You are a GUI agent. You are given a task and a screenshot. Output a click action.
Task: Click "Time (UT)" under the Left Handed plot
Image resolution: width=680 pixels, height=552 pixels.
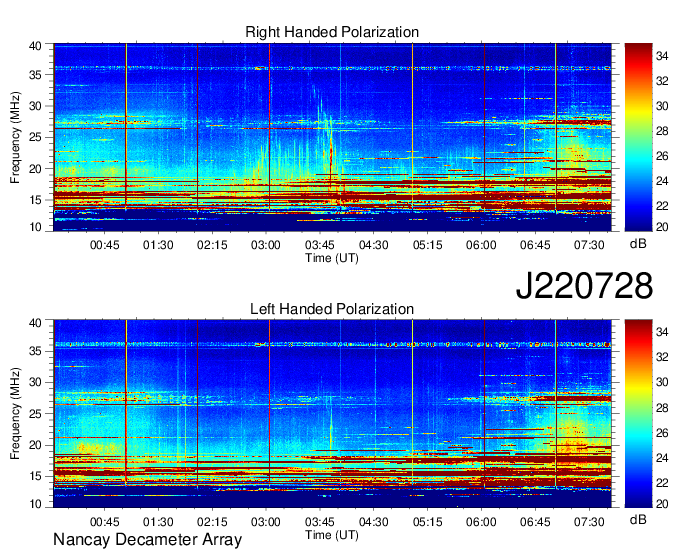click(x=332, y=535)
